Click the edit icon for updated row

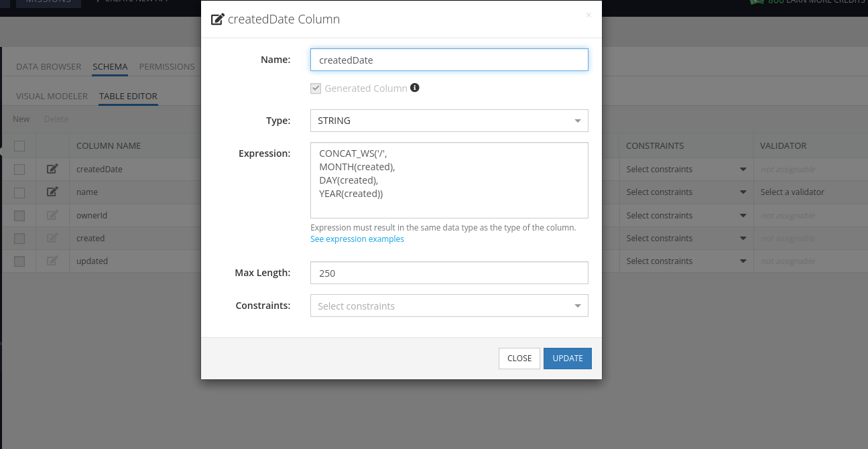(x=52, y=261)
